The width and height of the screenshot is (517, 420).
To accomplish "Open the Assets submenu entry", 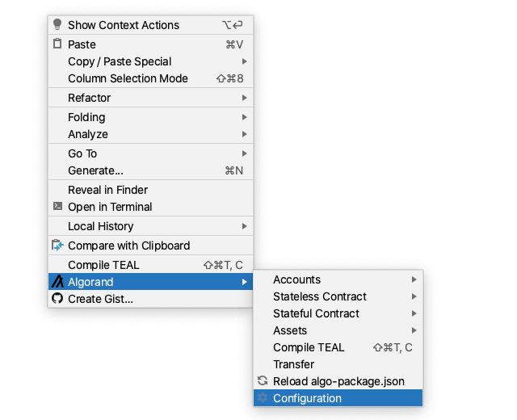I will [x=338, y=330].
